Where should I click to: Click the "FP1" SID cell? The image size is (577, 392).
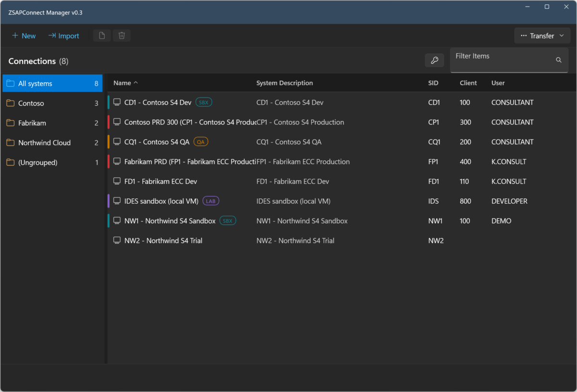pyautogui.click(x=433, y=161)
